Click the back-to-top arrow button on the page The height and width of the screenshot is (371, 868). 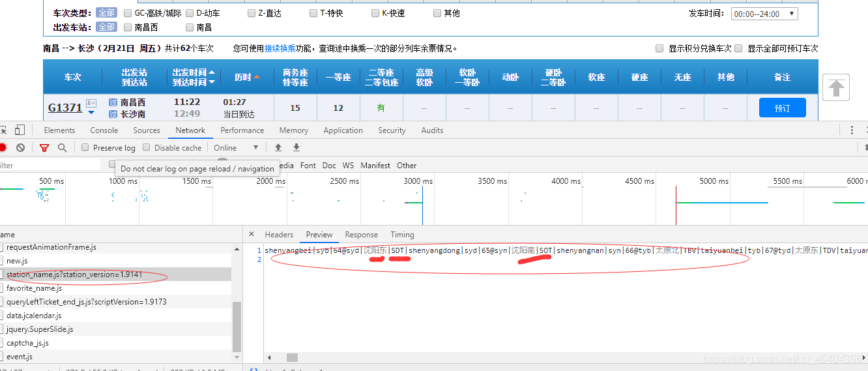click(x=836, y=87)
